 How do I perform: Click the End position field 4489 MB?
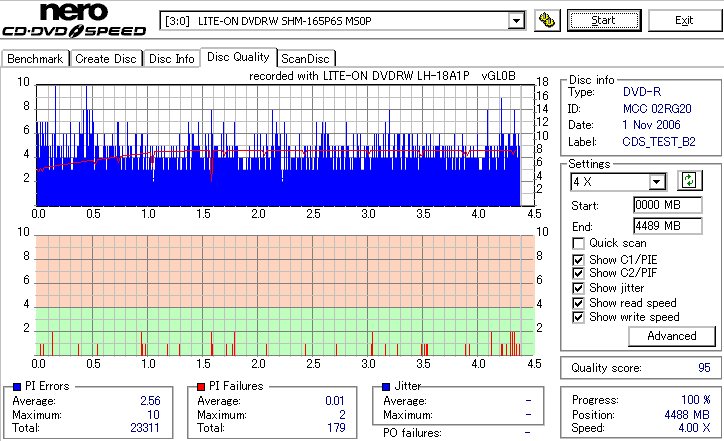click(x=668, y=226)
